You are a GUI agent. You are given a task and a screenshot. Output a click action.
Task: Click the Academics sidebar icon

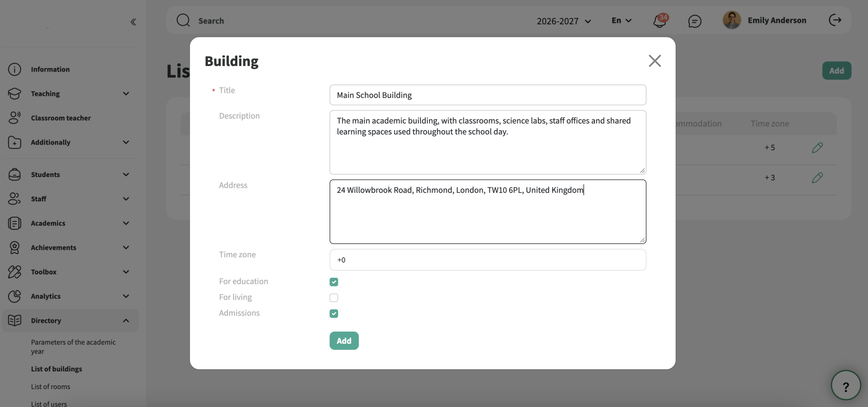coord(14,223)
